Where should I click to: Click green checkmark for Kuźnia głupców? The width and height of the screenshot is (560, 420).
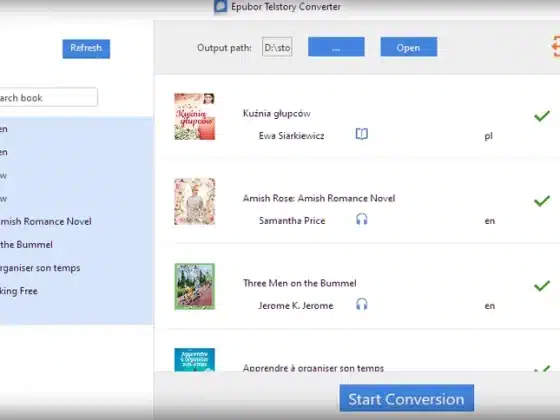click(x=542, y=116)
